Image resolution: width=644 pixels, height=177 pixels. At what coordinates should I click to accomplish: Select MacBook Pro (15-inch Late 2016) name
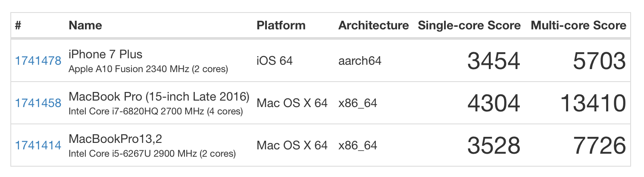(x=159, y=97)
